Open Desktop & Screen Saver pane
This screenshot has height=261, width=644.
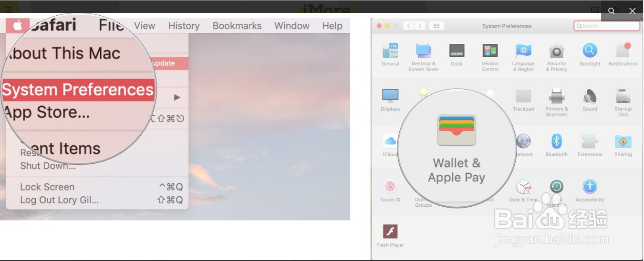pos(423,57)
